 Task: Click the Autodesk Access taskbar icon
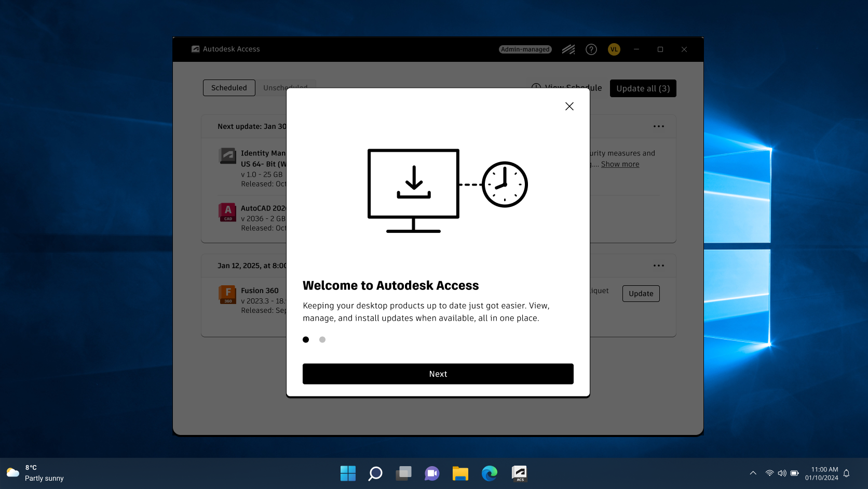519,473
